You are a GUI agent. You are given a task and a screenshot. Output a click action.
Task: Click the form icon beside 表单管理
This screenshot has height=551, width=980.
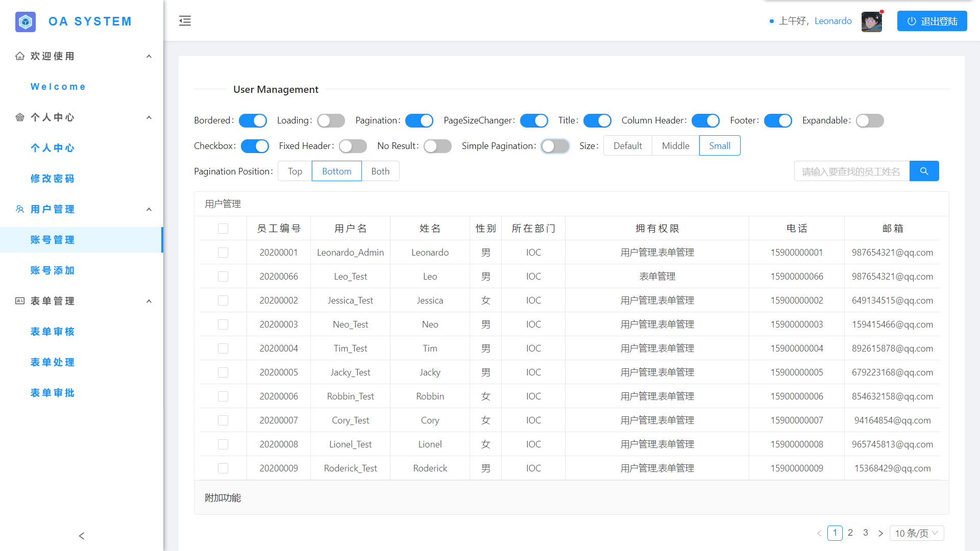(20, 301)
